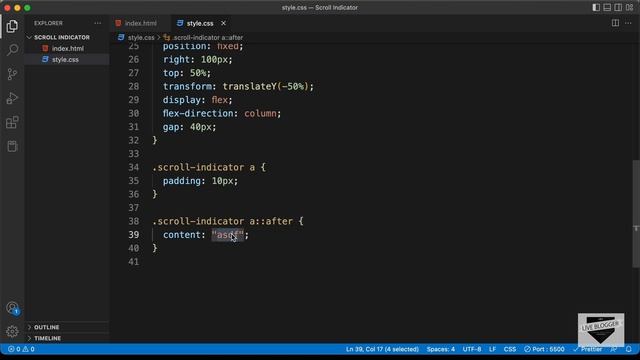The width and height of the screenshot is (640, 360).
Task: Click "transform: translateY(-50%);" line
Action: point(238,87)
